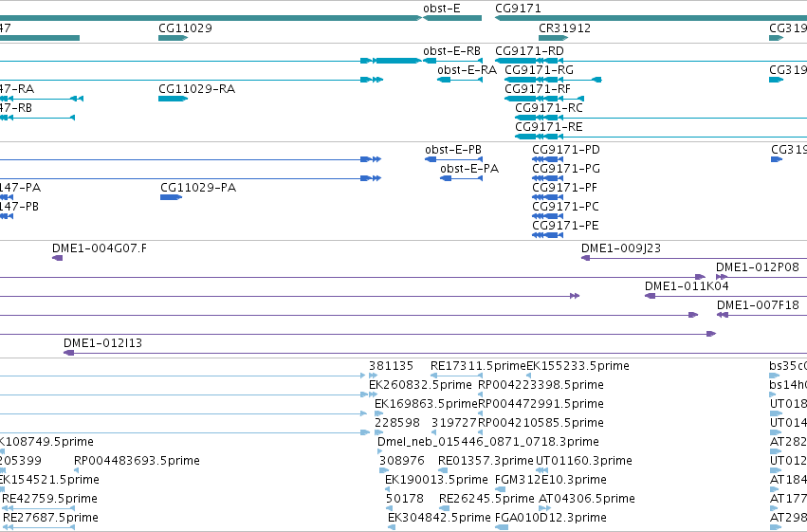Select the CG9171 gene bar
Viewport: 807px width, 532px height.
coord(651,18)
